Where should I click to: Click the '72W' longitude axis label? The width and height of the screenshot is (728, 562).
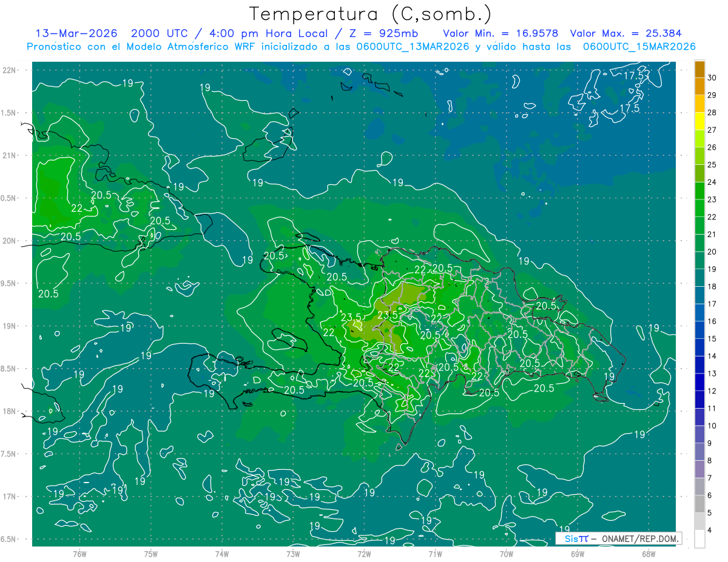click(364, 554)
